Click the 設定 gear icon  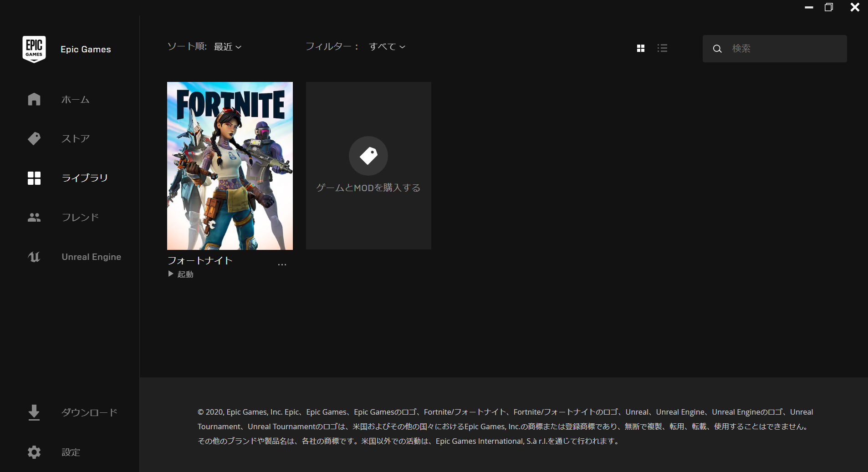coord(34,452)
